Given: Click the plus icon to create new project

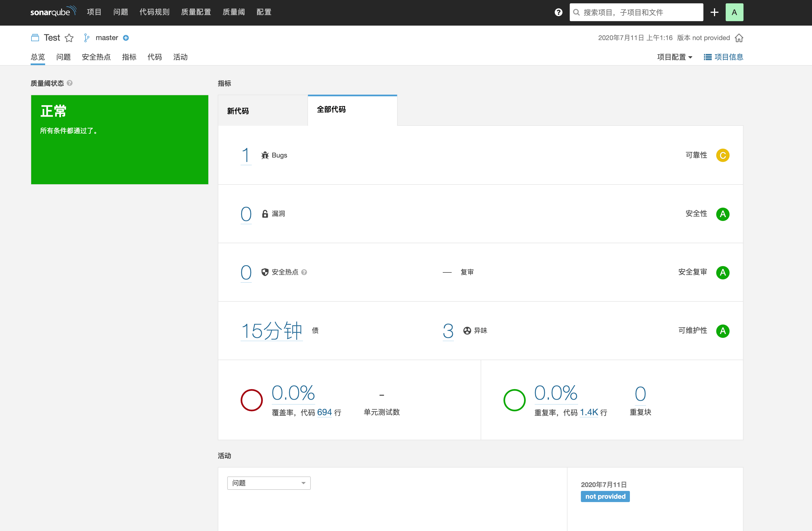Looking at the screenshot, I should (x=714, y=12).
